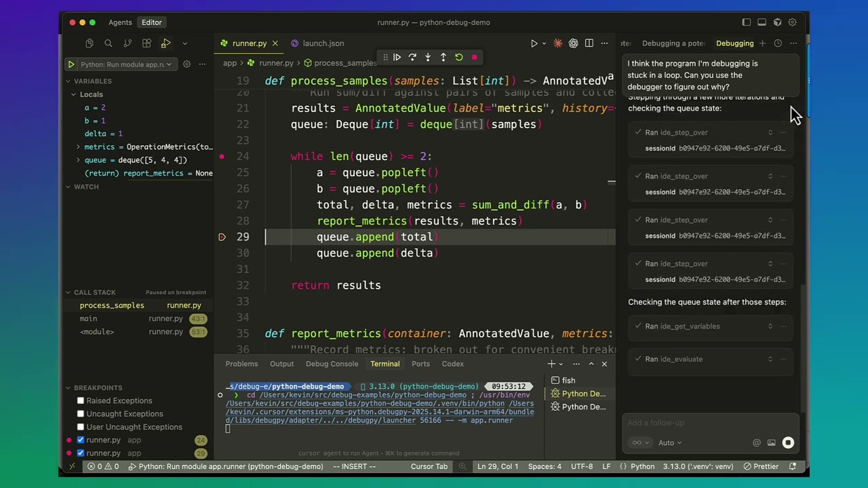Viewport: 868px width, 488px height.
Task: Open debug view more actions ellipsis
Action: pyautogui.click(x=202, y=64)
